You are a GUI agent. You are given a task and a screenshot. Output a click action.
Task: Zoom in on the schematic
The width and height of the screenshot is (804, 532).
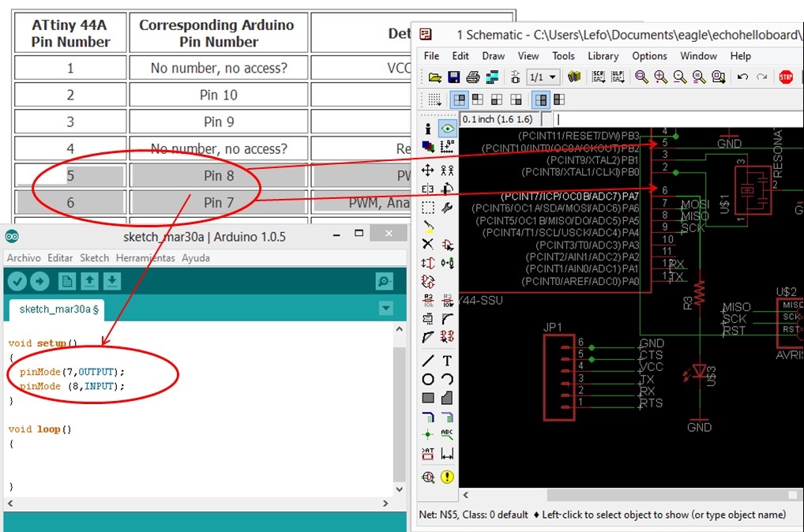661,77
